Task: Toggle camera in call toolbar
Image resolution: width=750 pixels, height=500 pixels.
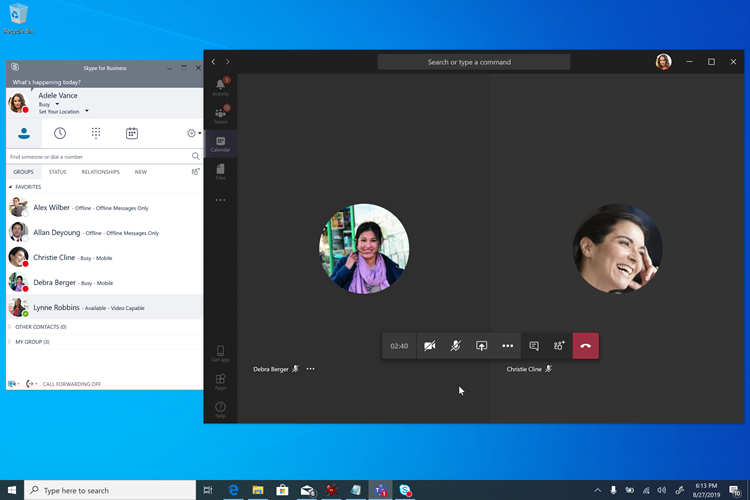Action: 429,346
